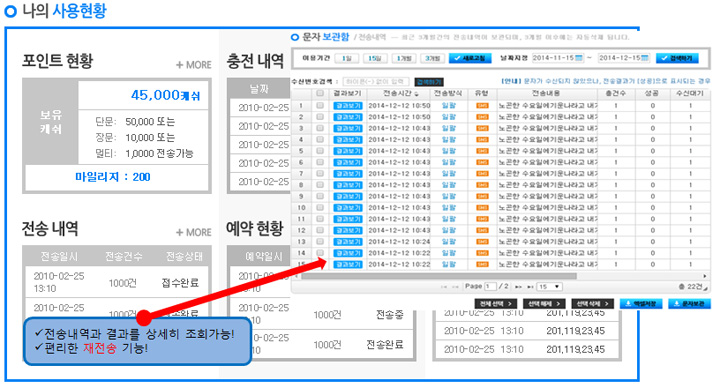Check the checkbox for row 4
Screen dimensions: 720x388
pyautogui.click(x=320, y=140)
